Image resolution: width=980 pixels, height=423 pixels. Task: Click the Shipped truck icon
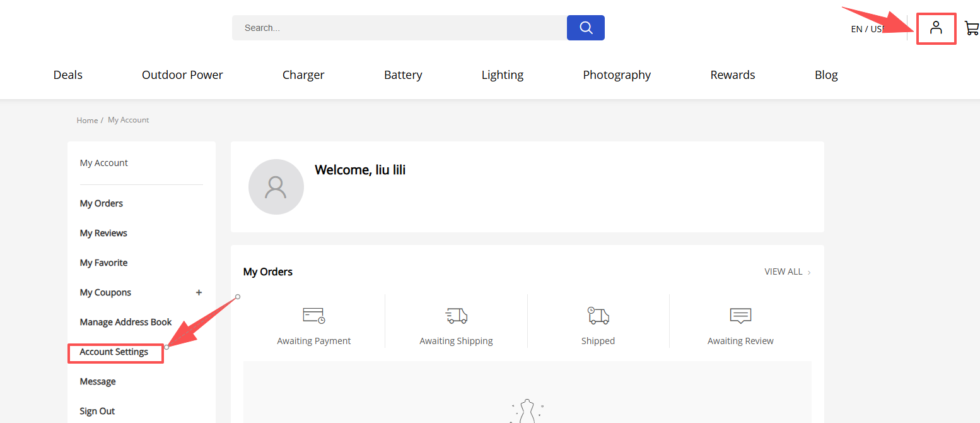(x=598, y=316)
